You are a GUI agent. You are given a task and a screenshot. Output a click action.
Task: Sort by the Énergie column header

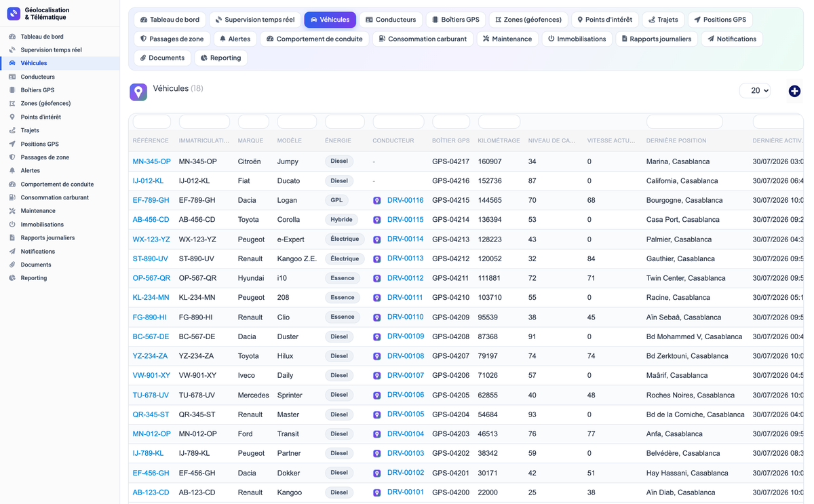(x=338, y=141)
